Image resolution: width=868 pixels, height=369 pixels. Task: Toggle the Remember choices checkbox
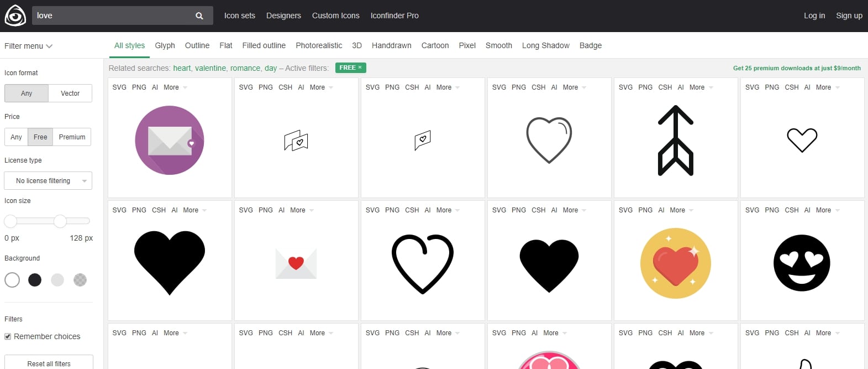pos(8,336)
